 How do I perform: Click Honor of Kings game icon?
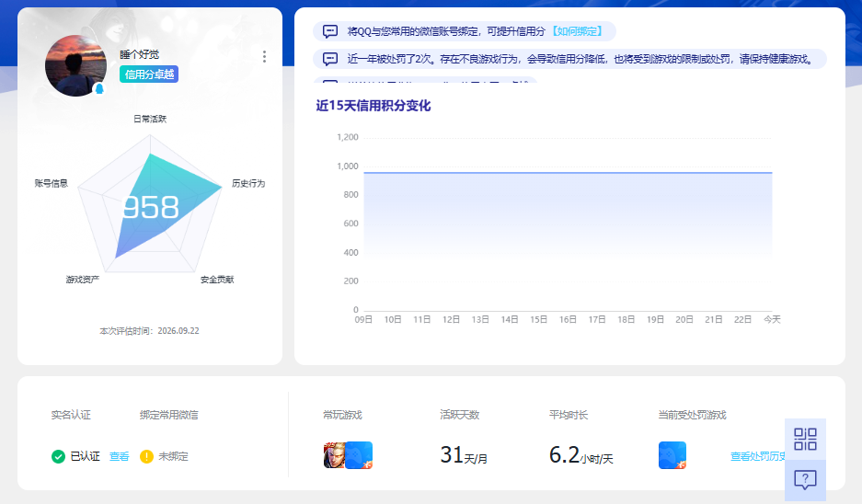(x=334, y=455)
